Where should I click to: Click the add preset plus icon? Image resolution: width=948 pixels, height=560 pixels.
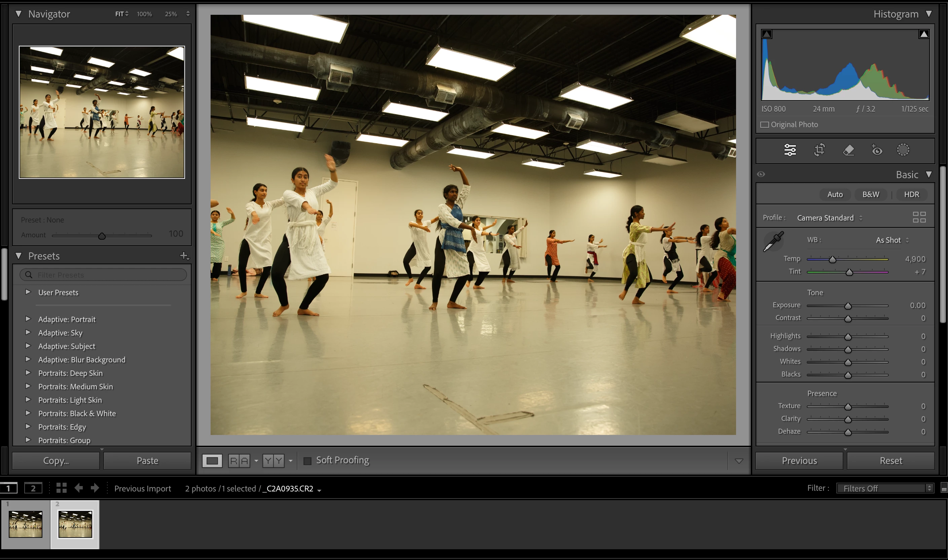pos(184,256)
